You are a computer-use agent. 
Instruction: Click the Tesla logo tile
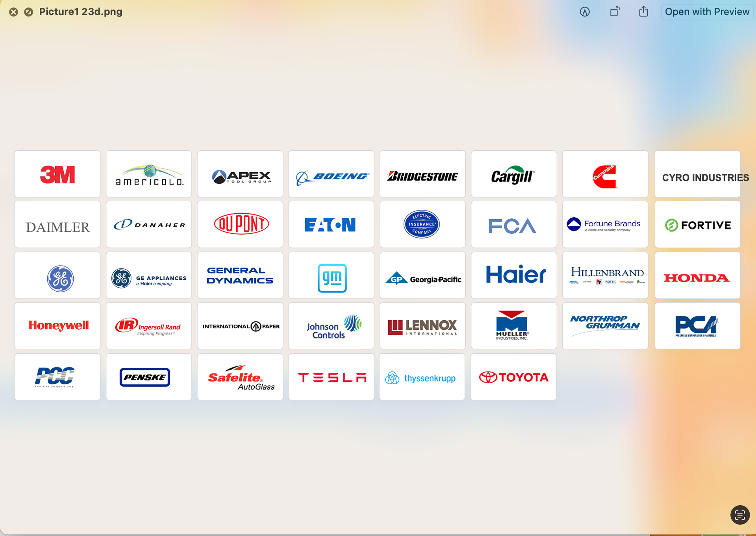pos(331,377)
